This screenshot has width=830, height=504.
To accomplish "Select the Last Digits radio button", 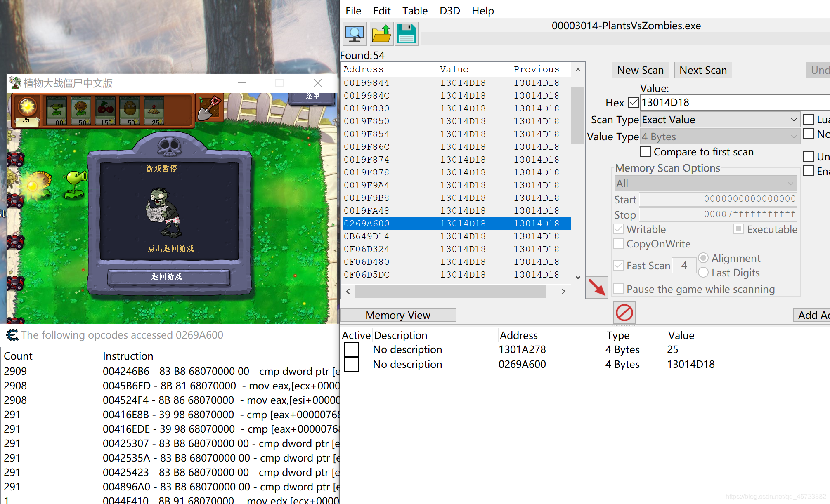I will click(x=703, y=272).
